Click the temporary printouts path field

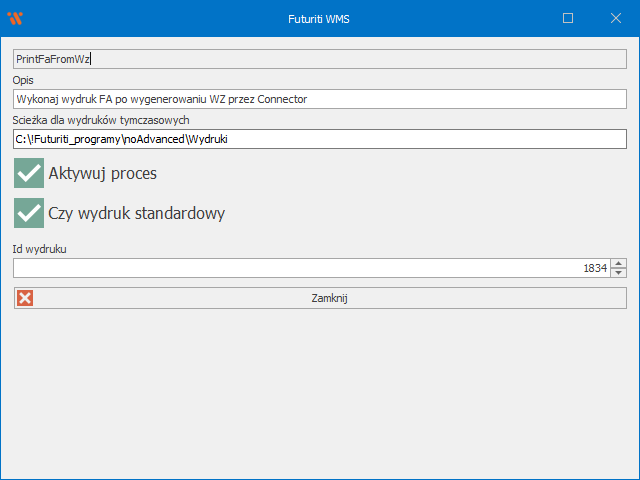coord(320,139)
